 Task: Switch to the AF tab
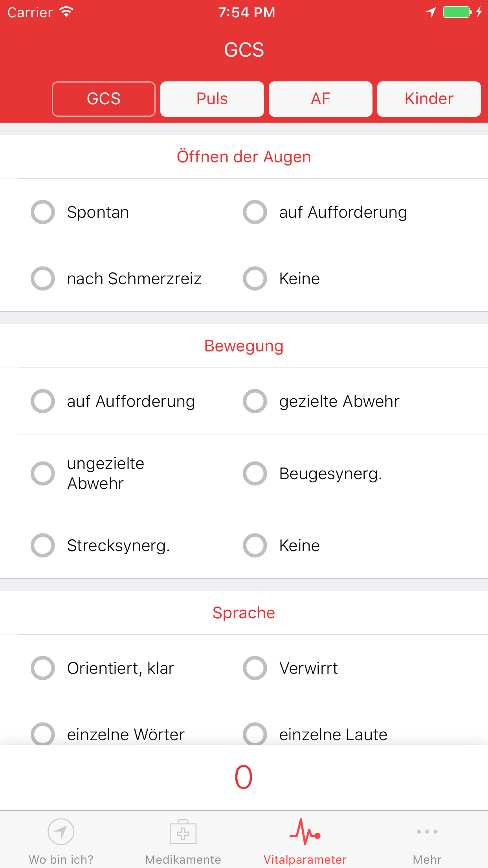point(321,99)
